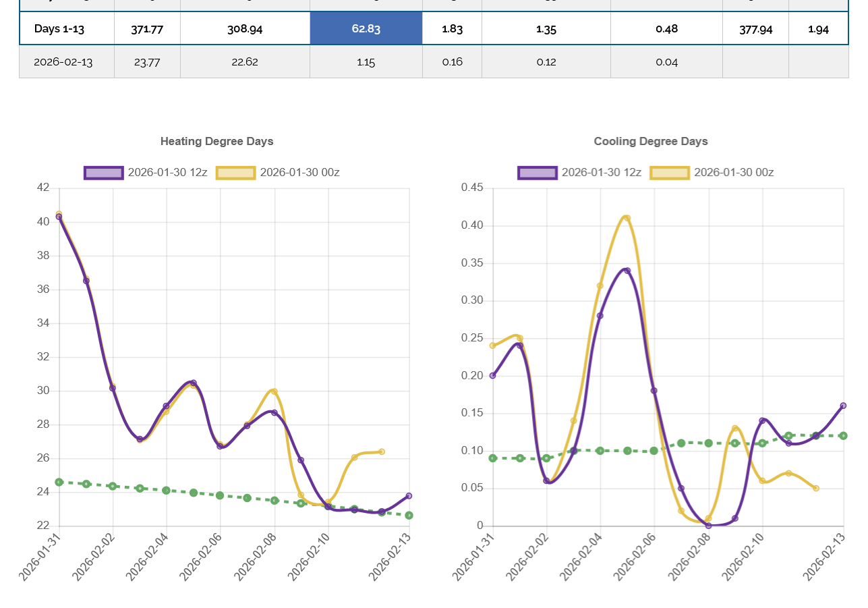Click the yellow 00z legend swatch in Cooling Degree Days

(x=670, y=173)
